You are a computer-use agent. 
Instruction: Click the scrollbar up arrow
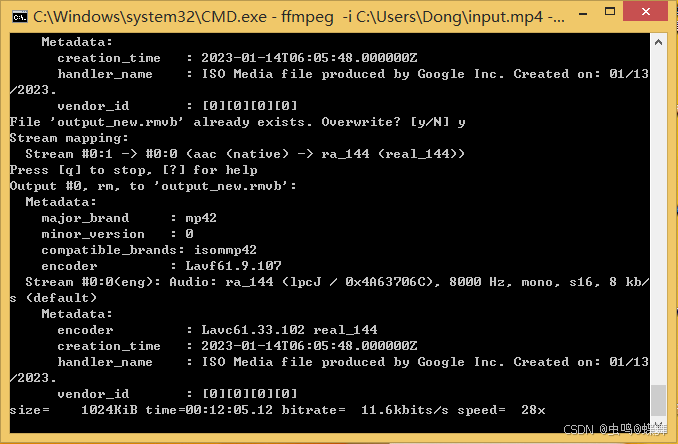(658, 42)
